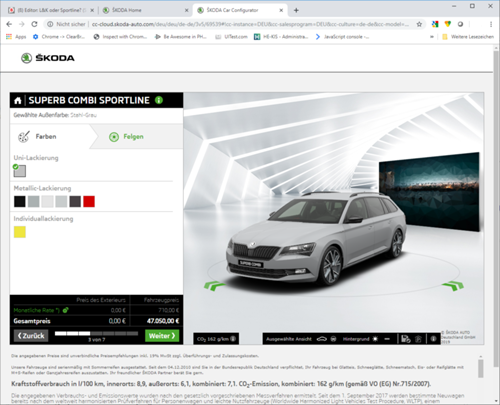The width and height of the screenshot is (500, 405).
Task: Click the colorful Chrome extension icon
Action: [x=435, y=24]
